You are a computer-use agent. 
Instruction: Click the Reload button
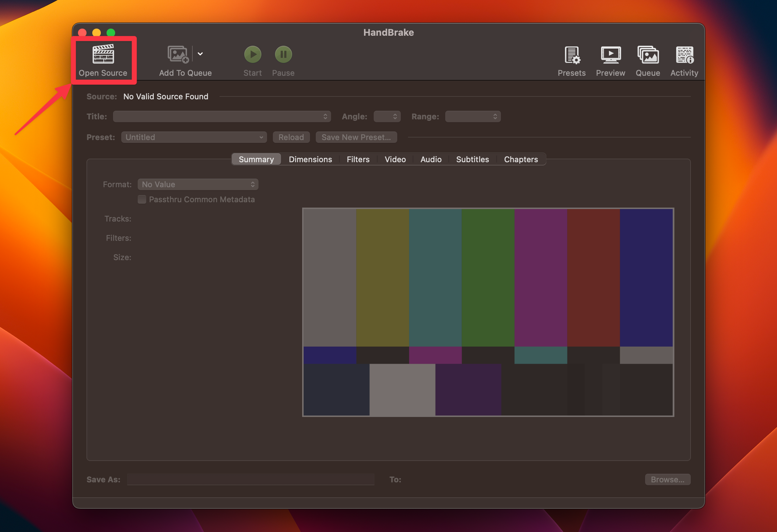291,137
